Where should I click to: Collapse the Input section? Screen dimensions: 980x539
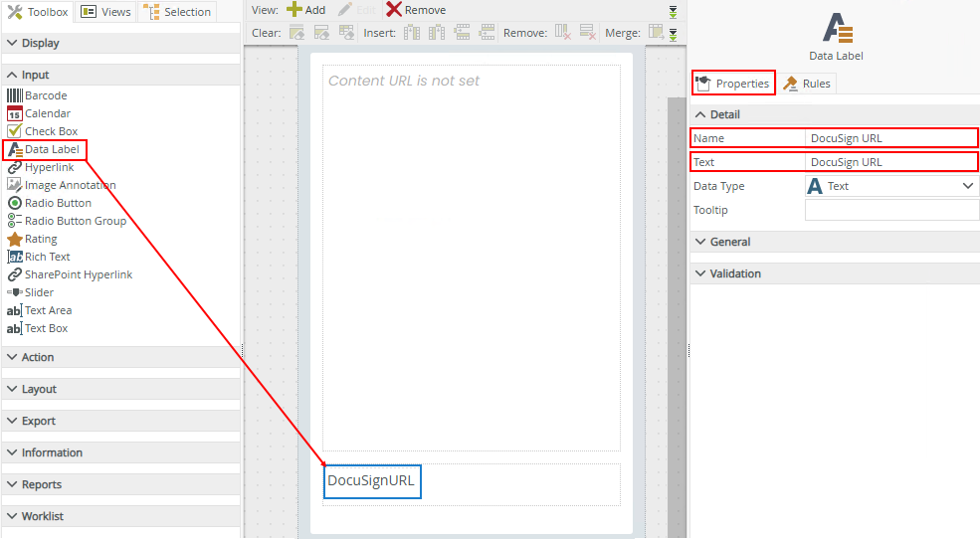pyautogui.click(x=121, y=75)
